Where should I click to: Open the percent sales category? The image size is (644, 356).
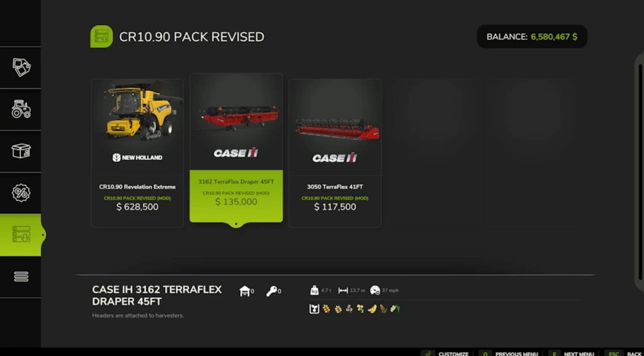(x=21, y=193)
